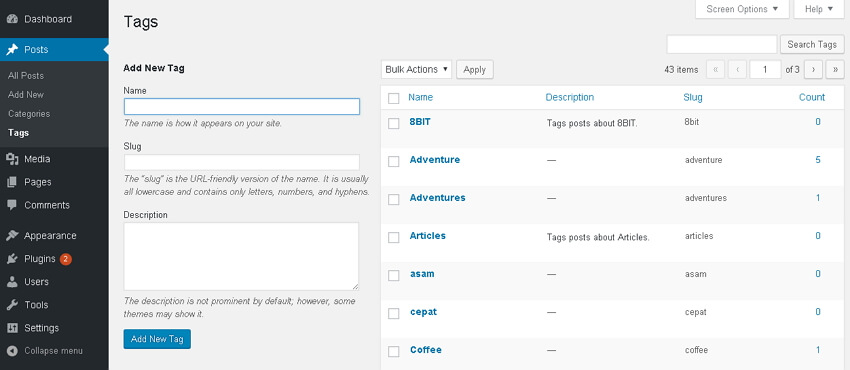Sort by Name column header
Viewport: 850px width, 370px height.
[x=421, y=98]
